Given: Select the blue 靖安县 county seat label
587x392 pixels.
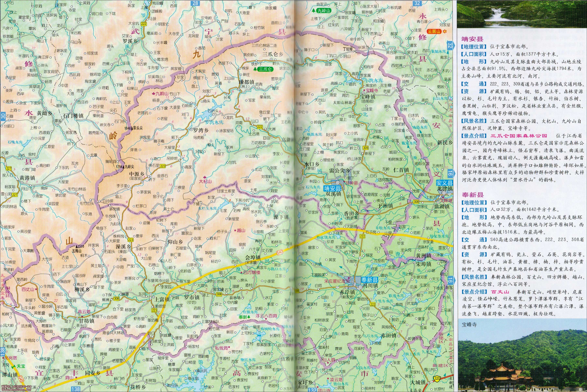Looking at the screenshot, I should tap(332, 188).
